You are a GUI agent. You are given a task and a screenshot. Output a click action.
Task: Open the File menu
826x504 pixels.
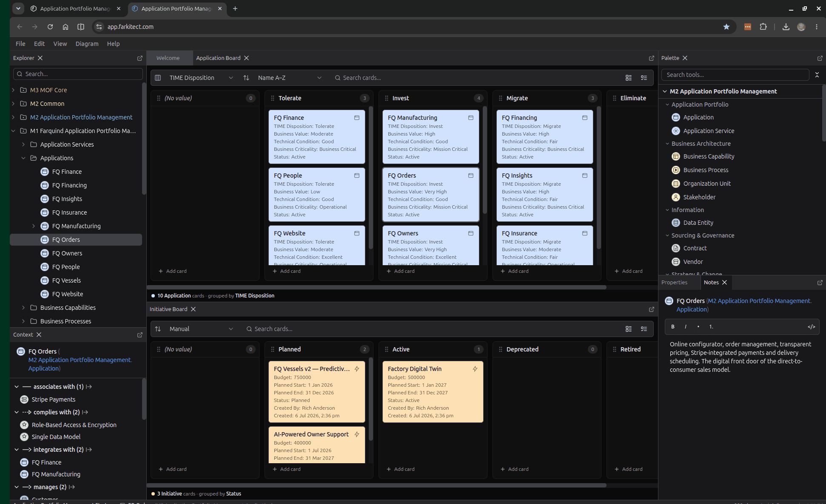pyautogui.click(x=20, y=44)
